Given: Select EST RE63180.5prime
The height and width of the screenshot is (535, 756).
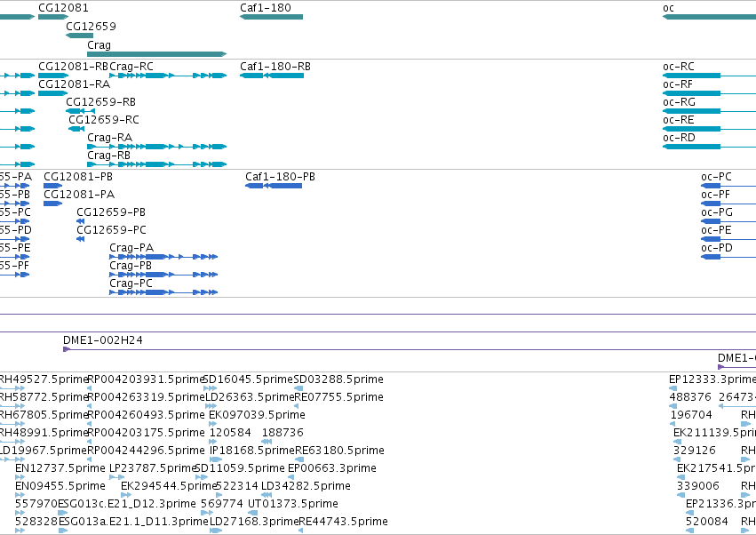Looking at the screenshot, I should tap(298, 459).
